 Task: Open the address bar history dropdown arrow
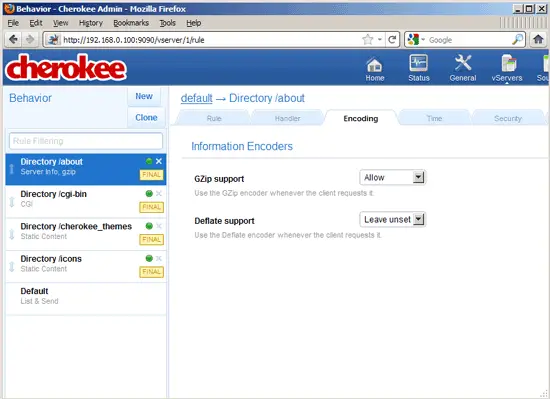[x=380, y=39]
